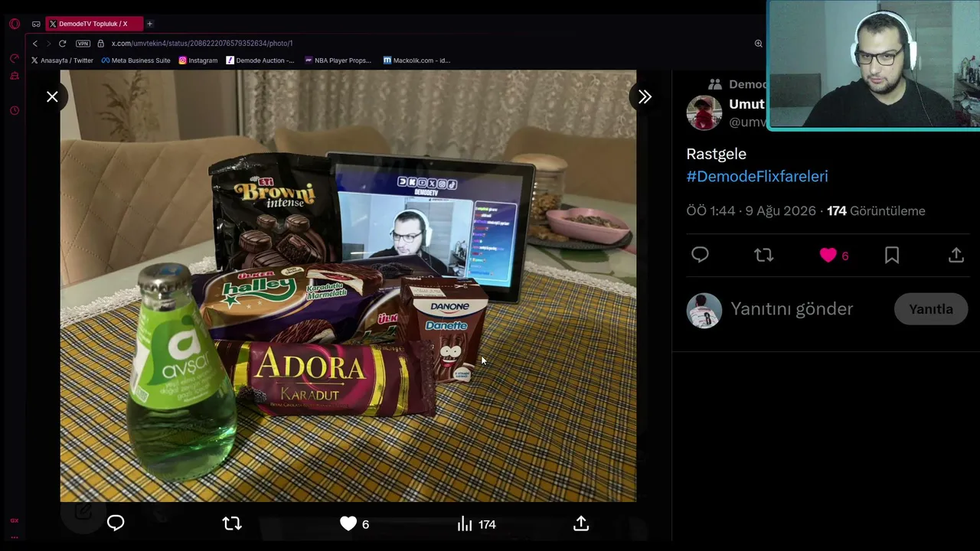Click the repost icon in the tweet panel
The width and height of the screenshot is (980, 551).
click(x=763, y=256)
